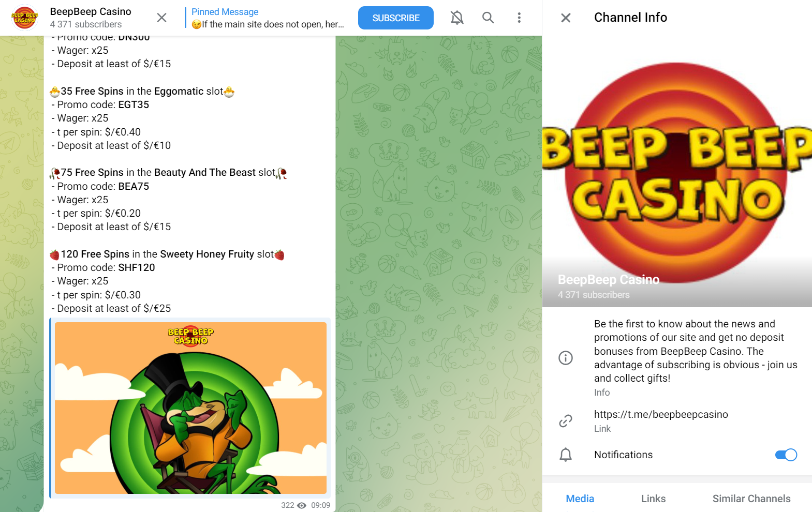The width and height of the screenshot is (812, 512).
Task: Click the '35 Free Spins in the Eggomatic slot' line
Action: tap(142, 91)
